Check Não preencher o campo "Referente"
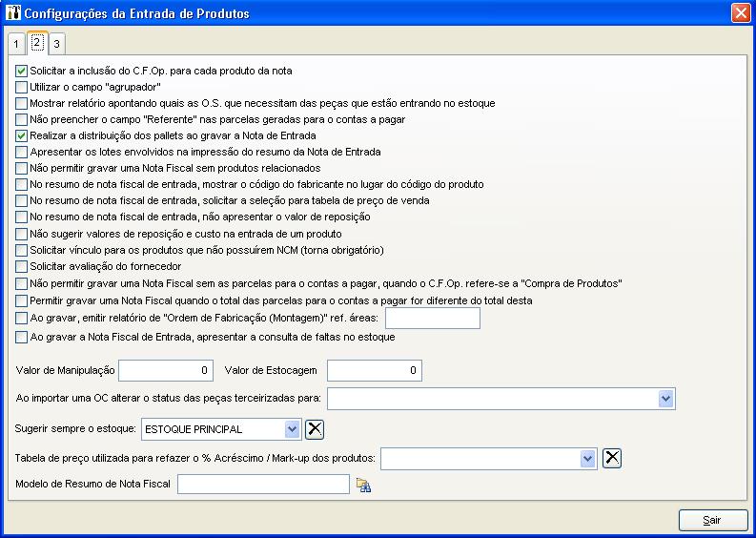This screenshot has width=756, height=538. (x=21, y=119)
